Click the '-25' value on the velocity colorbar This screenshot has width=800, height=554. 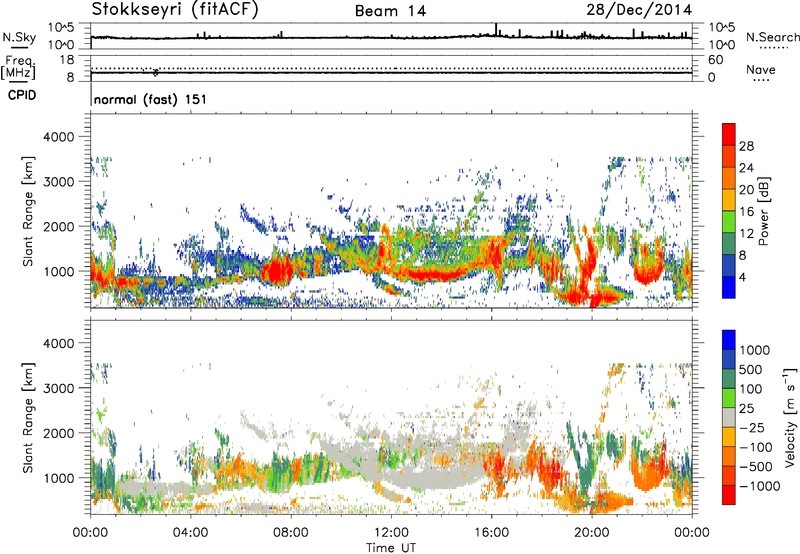point(755,427)
